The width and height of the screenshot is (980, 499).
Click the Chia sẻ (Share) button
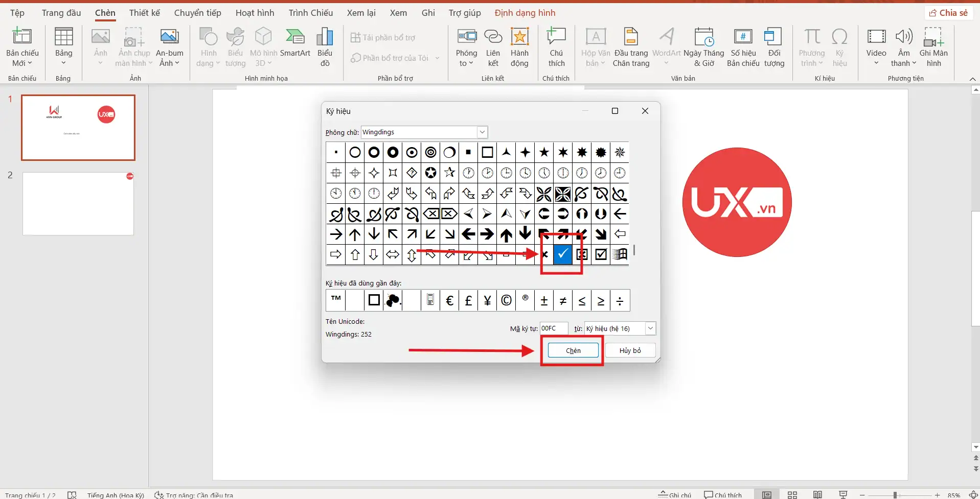[x=948, y=13]
